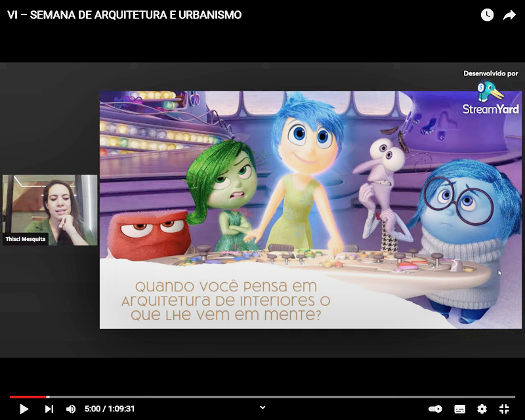Click the Watch later clock icon

(x=487, y=14)
